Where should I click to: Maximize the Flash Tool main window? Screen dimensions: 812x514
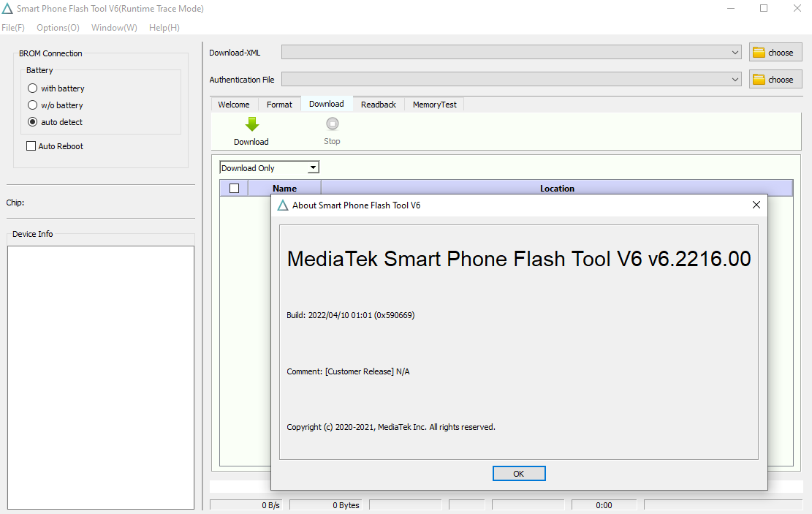[763, 8]
